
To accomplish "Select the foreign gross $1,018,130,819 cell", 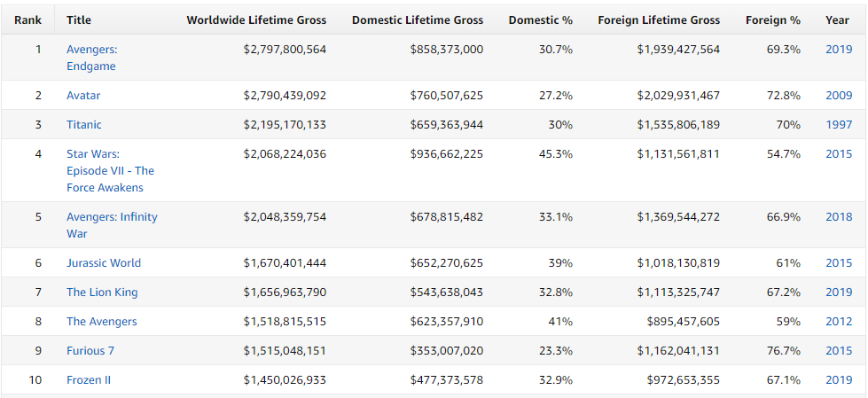I will coord(678,263).
